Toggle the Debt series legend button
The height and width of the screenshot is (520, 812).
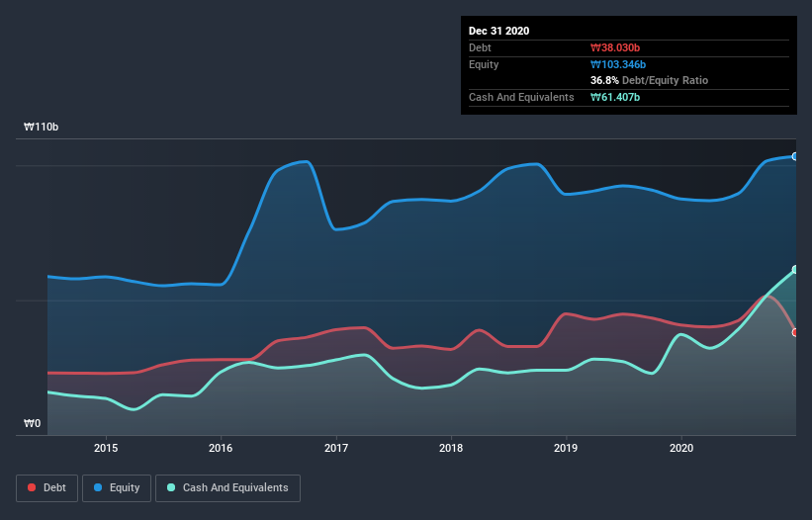(x=46, y=488)
